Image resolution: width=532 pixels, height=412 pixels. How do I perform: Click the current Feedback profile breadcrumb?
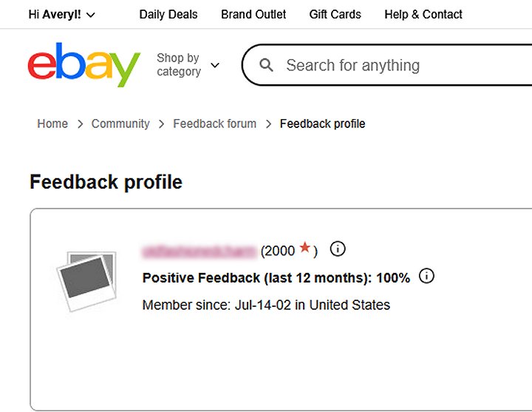(x=322, y=124)
